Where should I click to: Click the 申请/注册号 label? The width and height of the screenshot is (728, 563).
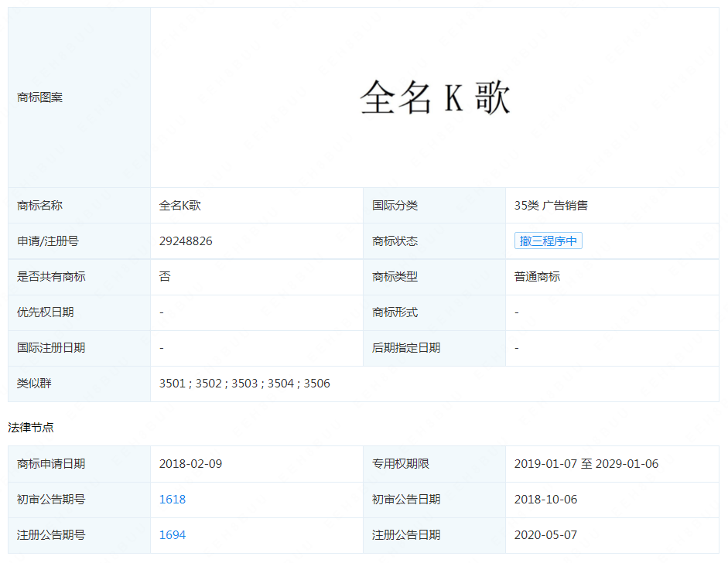tap(48, 241)
